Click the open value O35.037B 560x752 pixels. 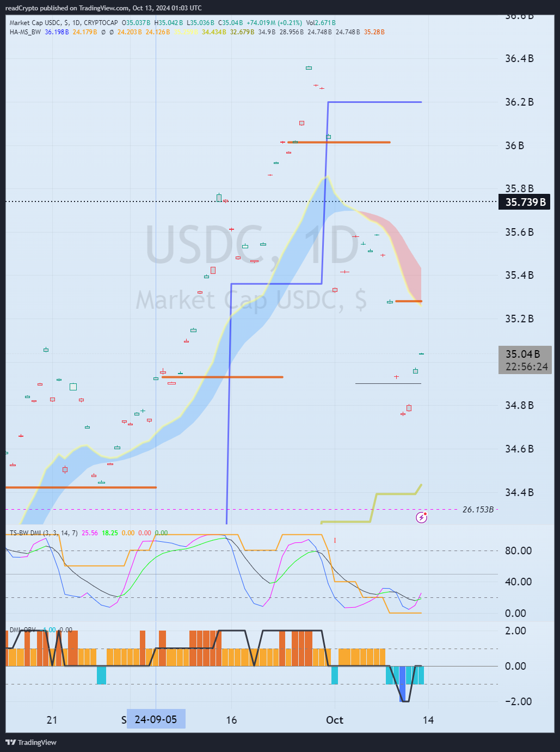point(137,23)
